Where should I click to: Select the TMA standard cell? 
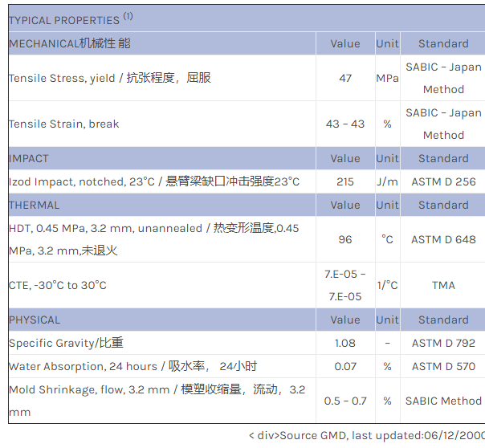click(x=443, y=285)
